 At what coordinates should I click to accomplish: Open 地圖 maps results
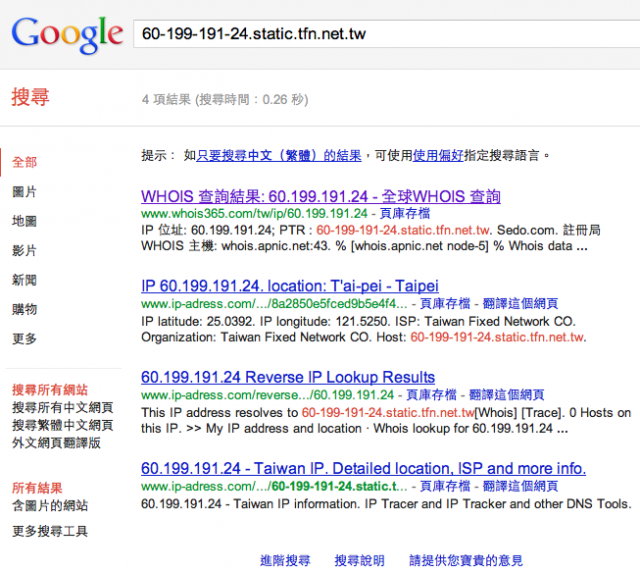coord(24,221)
